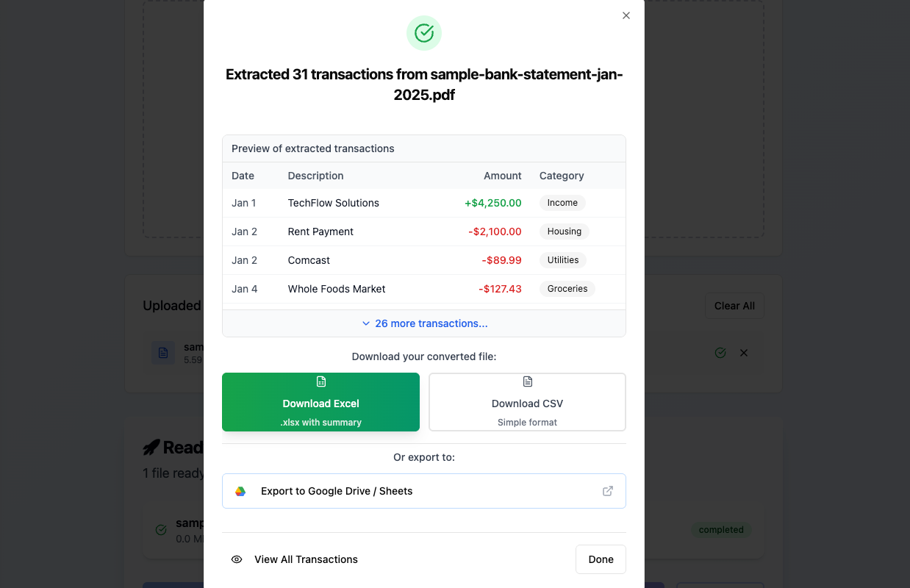Click the Excel spreadsheet icon
The width and height of the screenshot is (910, 588).
coord(321,381)
